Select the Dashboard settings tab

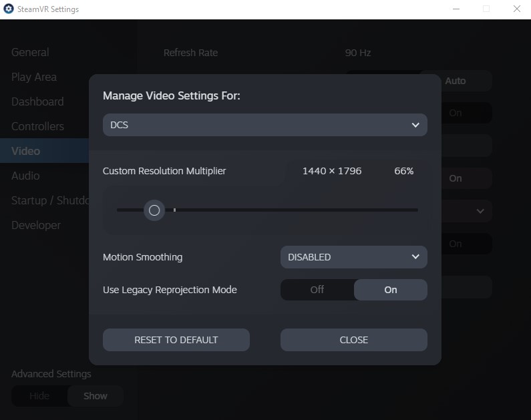tap(37, 102)
